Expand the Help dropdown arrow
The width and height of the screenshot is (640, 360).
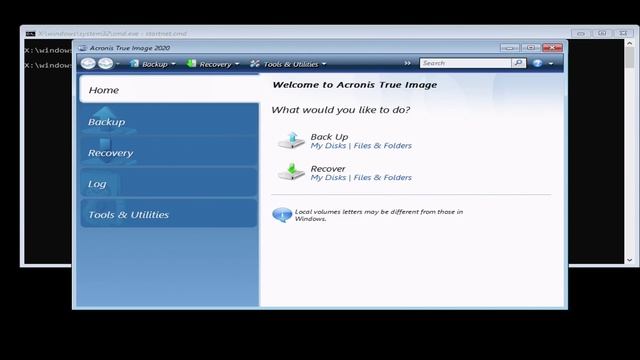pos(551,64)
